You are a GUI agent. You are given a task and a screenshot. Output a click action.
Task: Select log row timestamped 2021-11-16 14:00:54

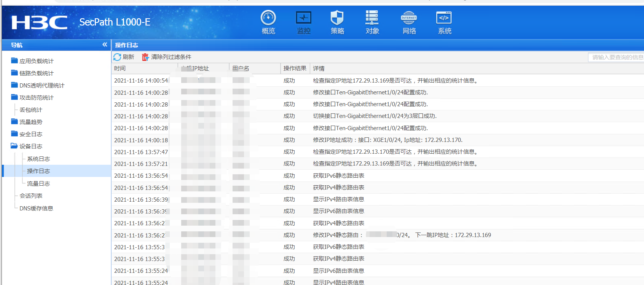pyautogui.click(x=378, y=80)
